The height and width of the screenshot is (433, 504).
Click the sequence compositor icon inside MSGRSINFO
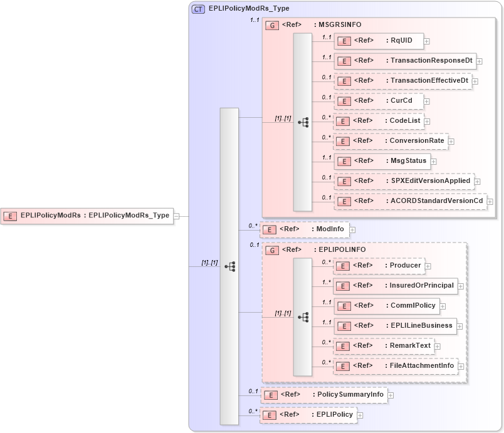[x=305, y=123]
